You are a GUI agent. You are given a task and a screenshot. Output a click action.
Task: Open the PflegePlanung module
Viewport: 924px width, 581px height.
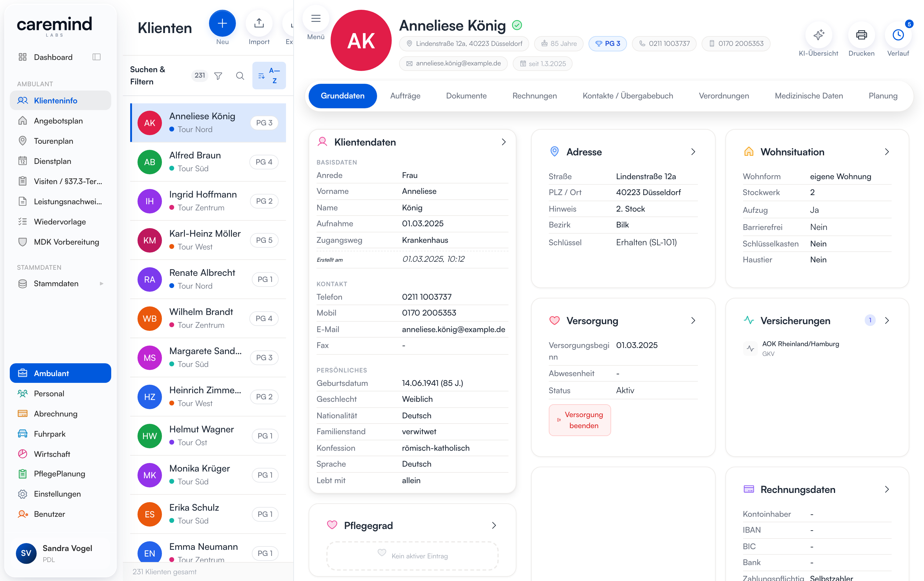pyautogui.click(x=61, y=474)
